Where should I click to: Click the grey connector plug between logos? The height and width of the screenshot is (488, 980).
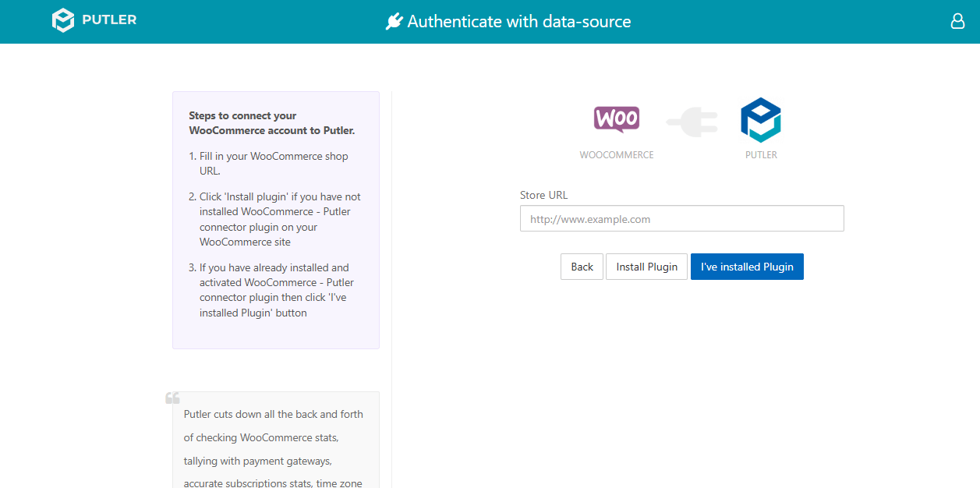coord(692,122)
